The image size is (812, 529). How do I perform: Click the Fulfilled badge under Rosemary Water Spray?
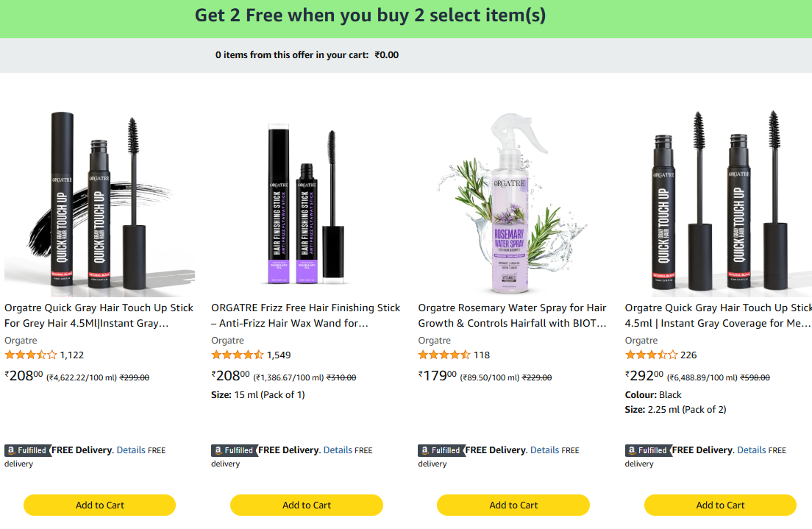(441, 450)
